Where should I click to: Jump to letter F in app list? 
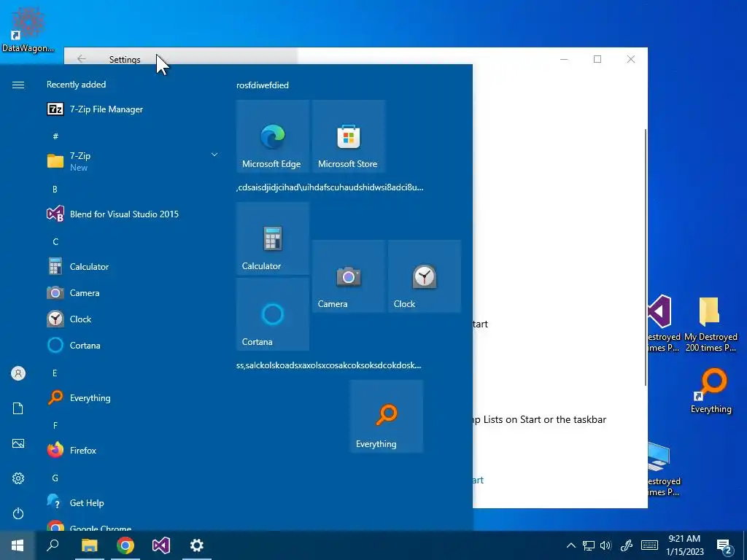55,425
